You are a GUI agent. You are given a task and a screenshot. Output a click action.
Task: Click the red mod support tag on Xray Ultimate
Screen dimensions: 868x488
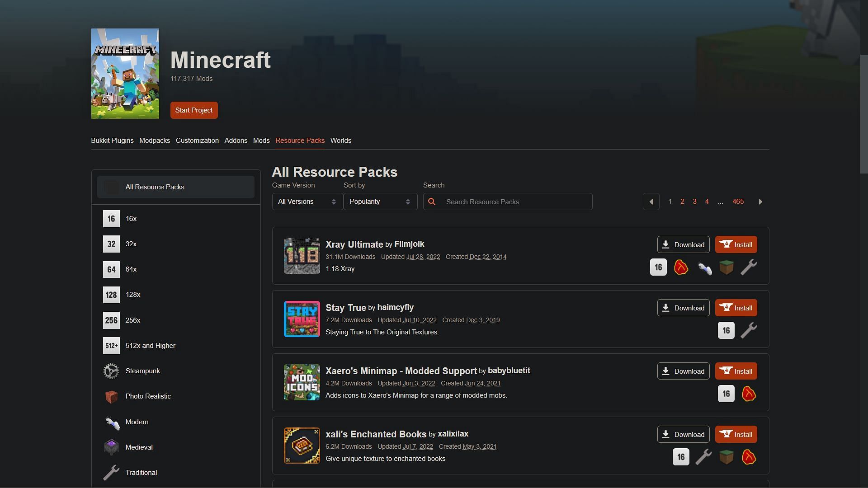click(x=681, y=267)
